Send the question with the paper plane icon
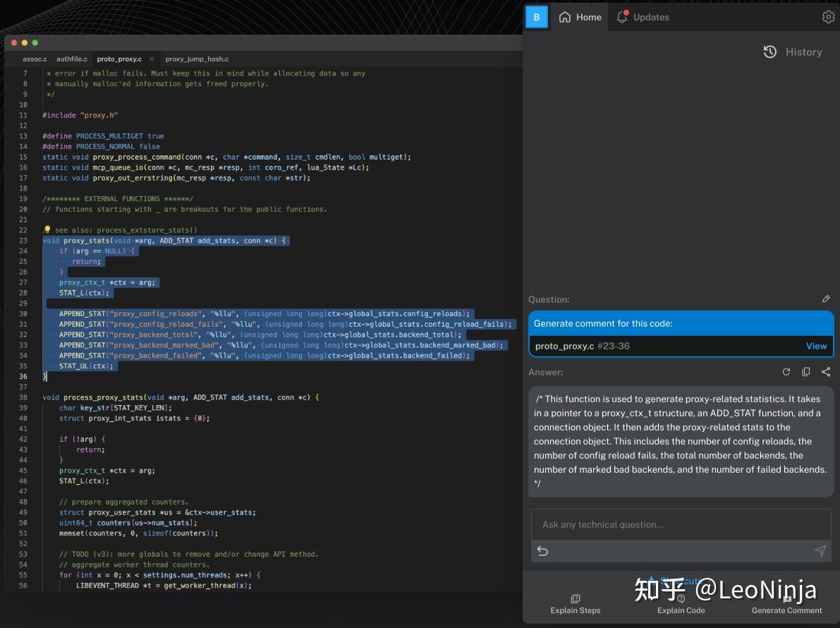840x628 pixels. [x=820, y=551]
